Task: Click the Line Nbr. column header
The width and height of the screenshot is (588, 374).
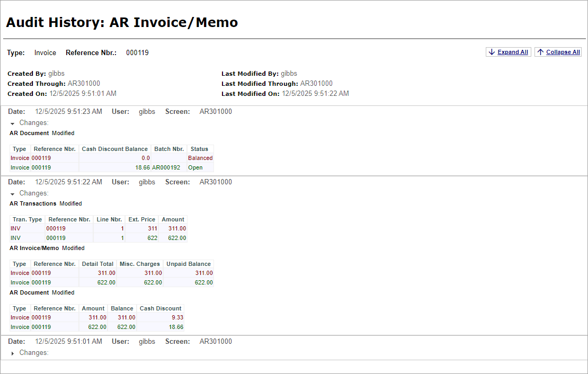Action: coord(109,220)
